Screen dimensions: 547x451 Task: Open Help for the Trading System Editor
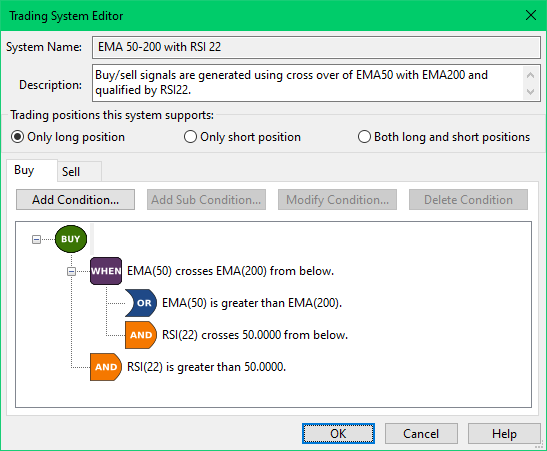pyautogui.click(x=504, y=434)
